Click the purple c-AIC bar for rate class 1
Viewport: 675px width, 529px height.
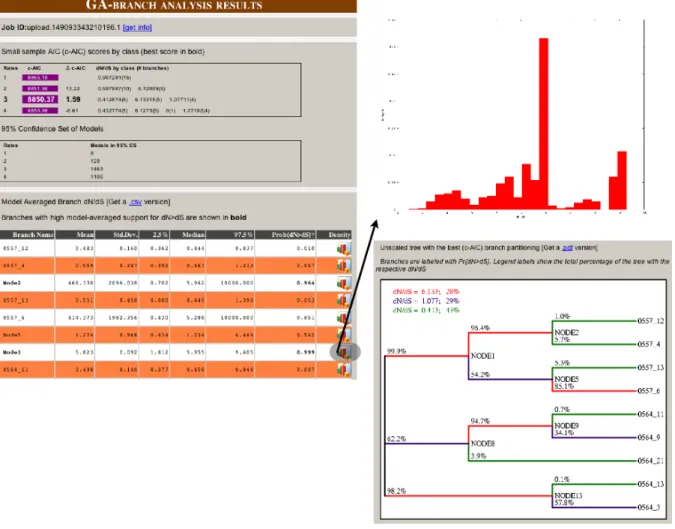coord(40,78)
